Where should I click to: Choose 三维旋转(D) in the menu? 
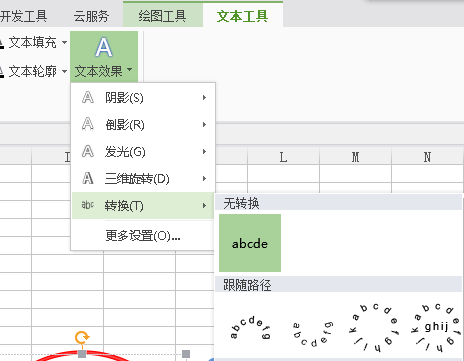tap(143, 179)
